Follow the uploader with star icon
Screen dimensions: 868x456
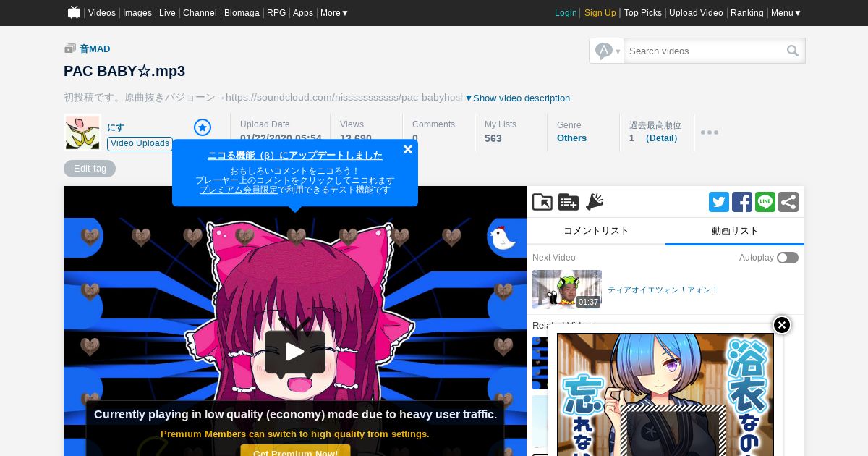[203, 127]
